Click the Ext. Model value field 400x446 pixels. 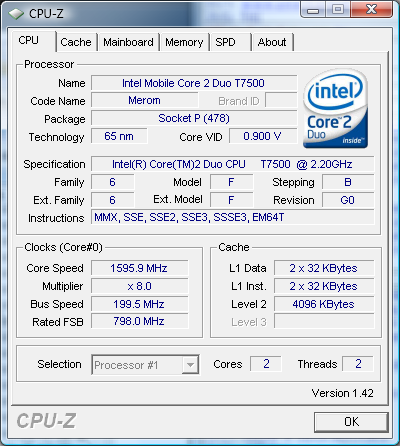pos(231,200)
